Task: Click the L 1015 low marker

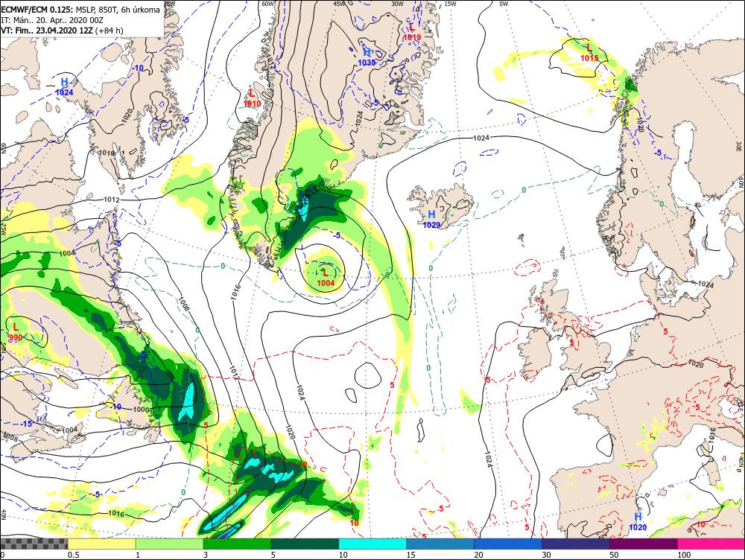Action: [589, 52]
